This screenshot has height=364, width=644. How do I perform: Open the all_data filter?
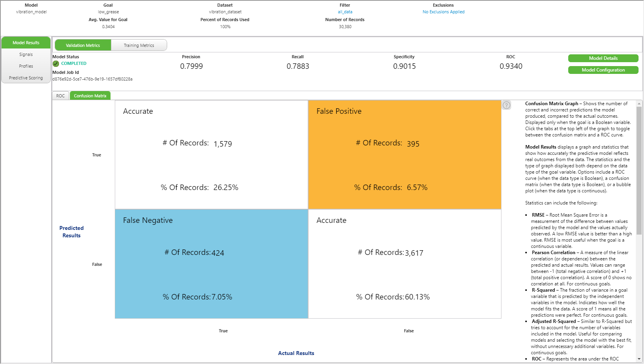pos(345,12)
